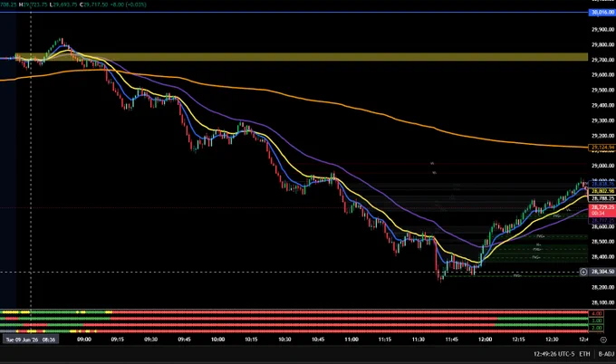The height and width of the screenshot is (364, 616).
Task: Click the close value C29,717.50 in the header
Action: [93, 5]
